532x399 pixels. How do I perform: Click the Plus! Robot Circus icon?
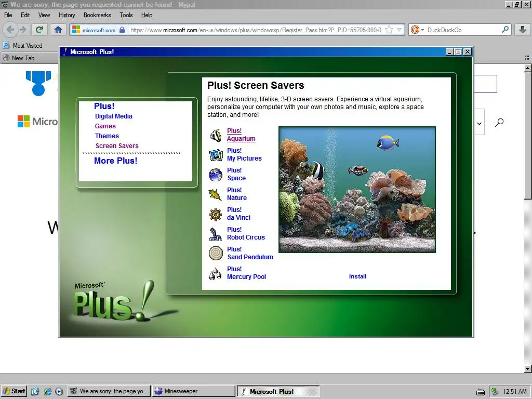pos(216,234)
